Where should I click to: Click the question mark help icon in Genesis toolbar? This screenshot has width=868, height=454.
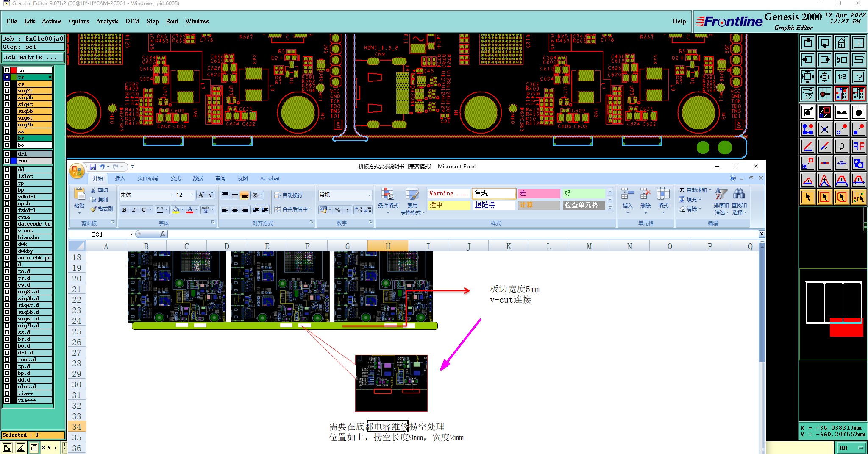tap(859, 77)
